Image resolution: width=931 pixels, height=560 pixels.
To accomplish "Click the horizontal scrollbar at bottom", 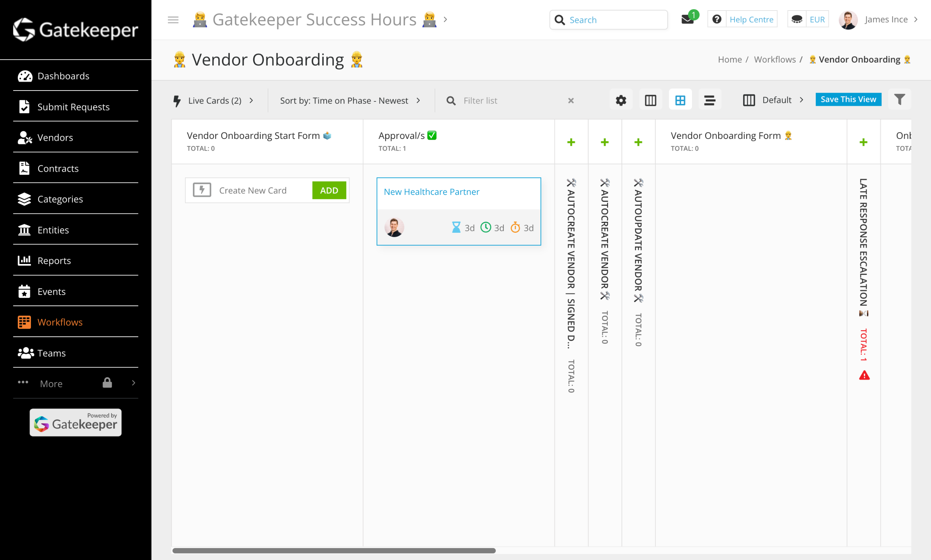I will (333, 551).
